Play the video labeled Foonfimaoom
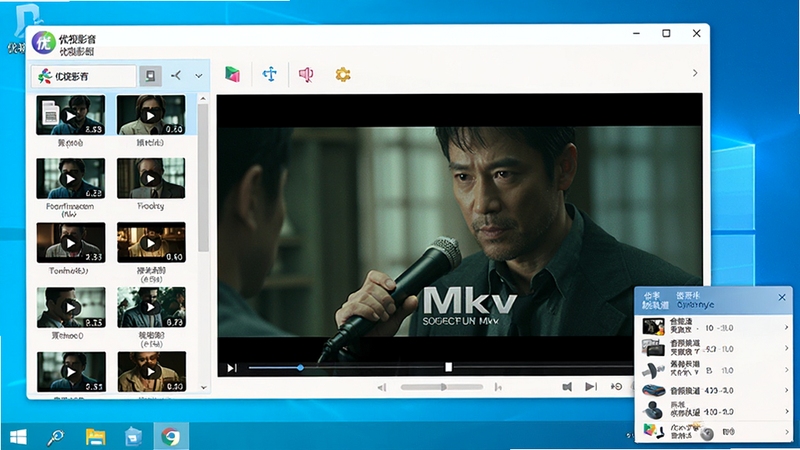Viewport: 800px width, 450px height. (x=70, y=179)
